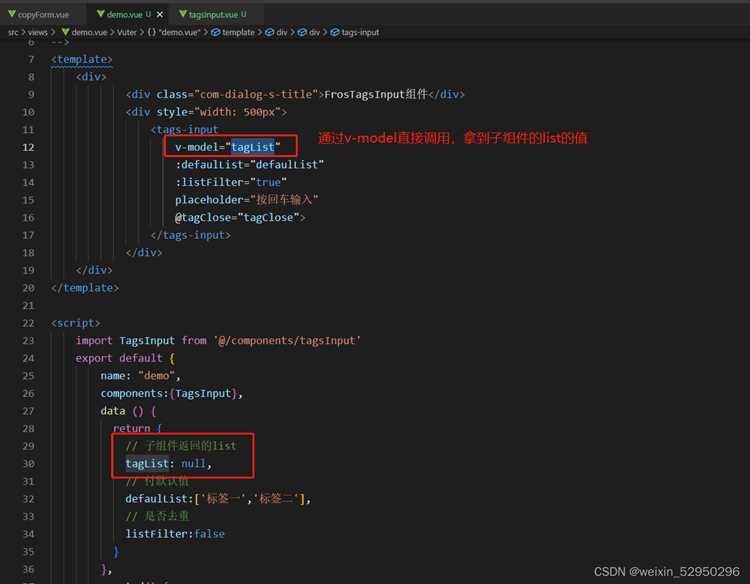
Task: Click the com-dialog-s-title class string
Action: pos(256,94)
